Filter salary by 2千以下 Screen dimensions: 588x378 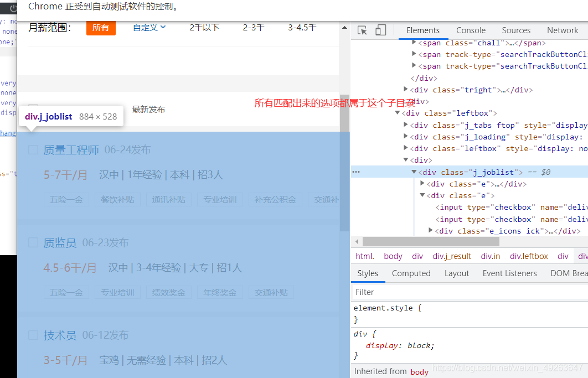pyautogui.click(x=204, y=27)
